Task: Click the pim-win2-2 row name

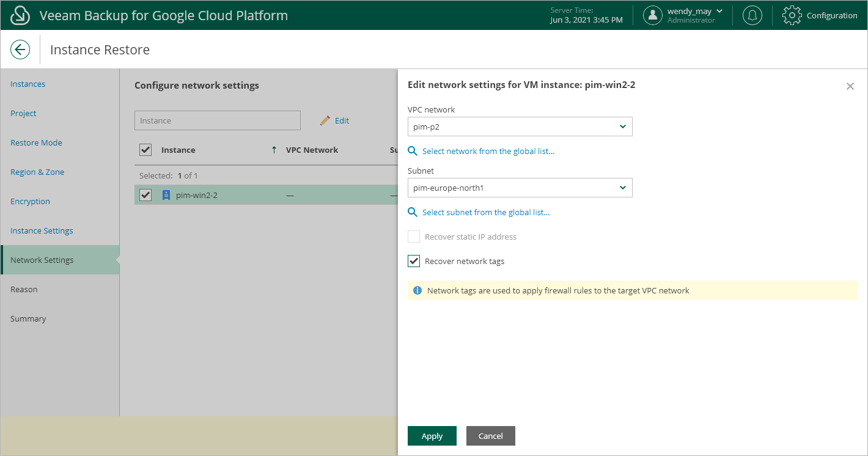Action: point(197,195)
